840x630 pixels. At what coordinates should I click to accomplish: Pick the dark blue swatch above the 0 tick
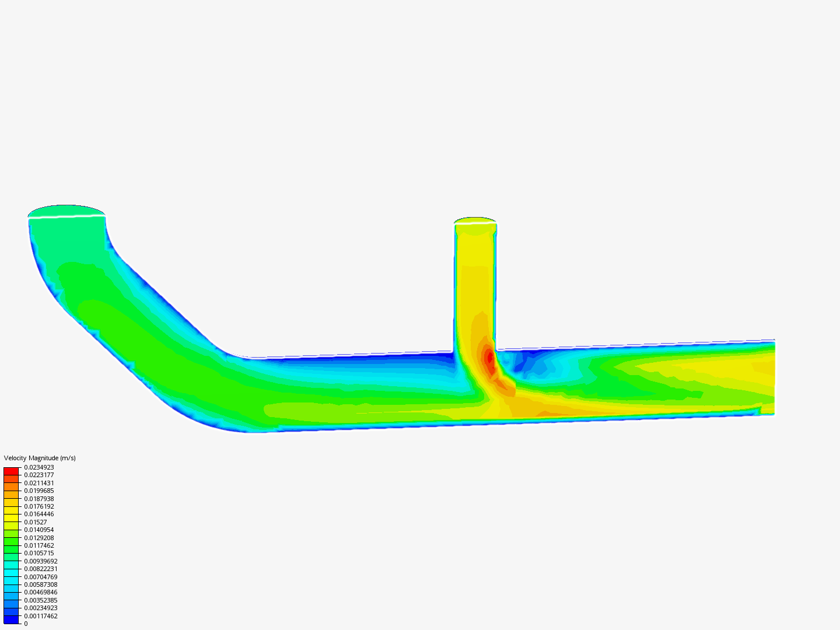click(x=11, y=619)
